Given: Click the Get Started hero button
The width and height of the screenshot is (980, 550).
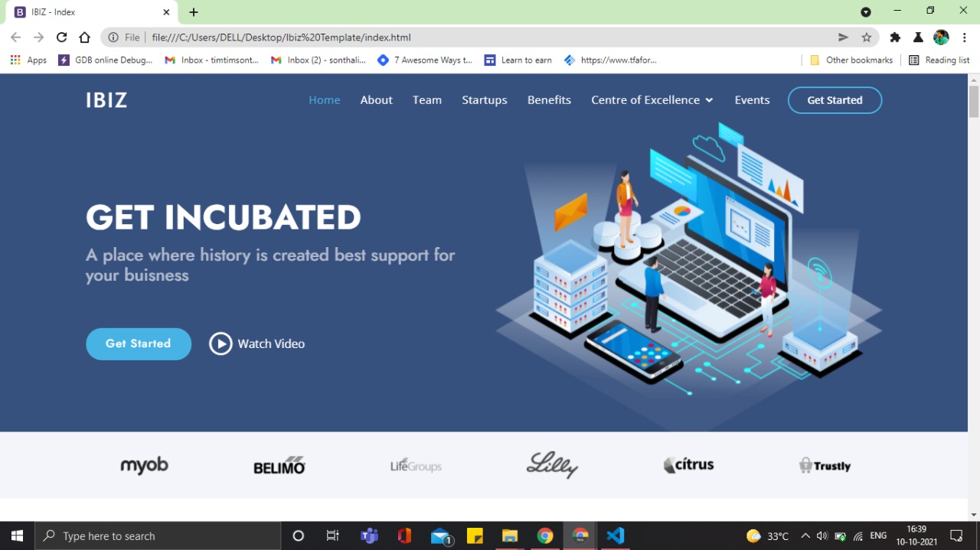Looking at the screenshot, I should coord(139,343).
